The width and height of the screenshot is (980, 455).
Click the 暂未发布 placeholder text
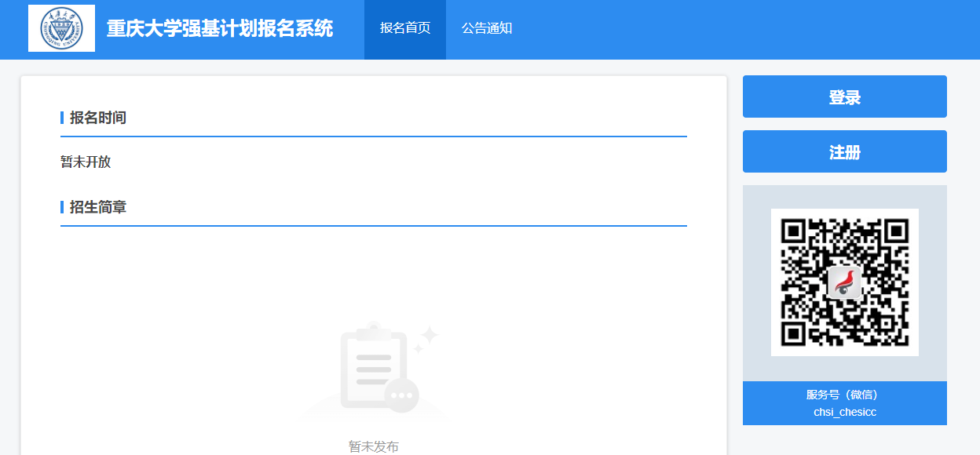374,446
